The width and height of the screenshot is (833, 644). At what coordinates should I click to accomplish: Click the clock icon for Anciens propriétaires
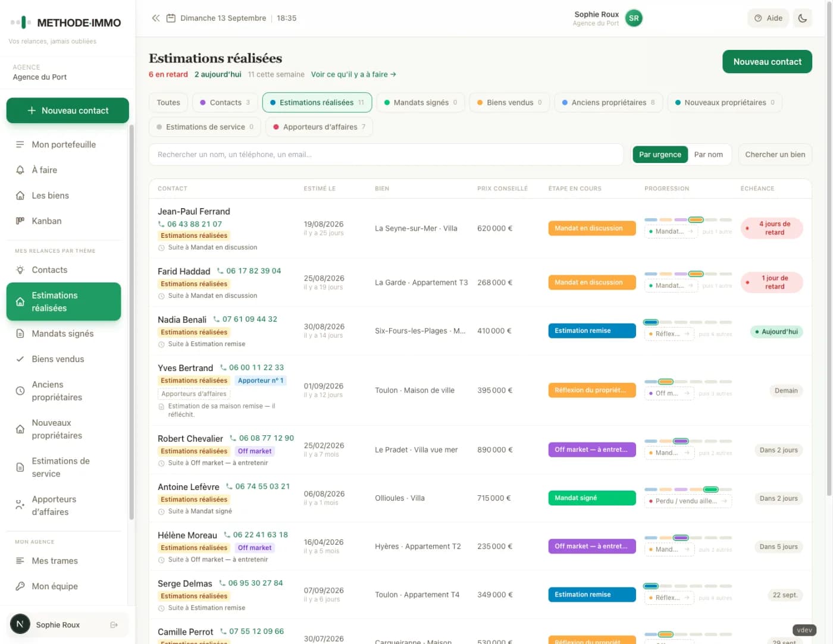(20, 391)
